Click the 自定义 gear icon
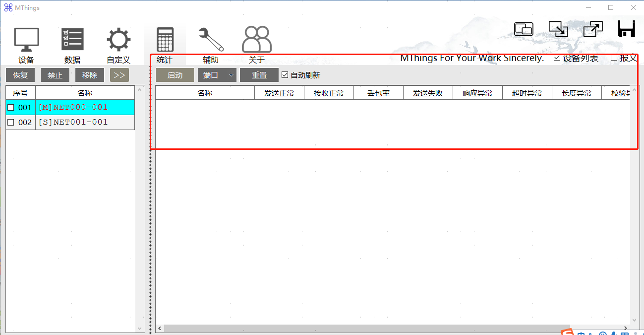 point(118,40)
